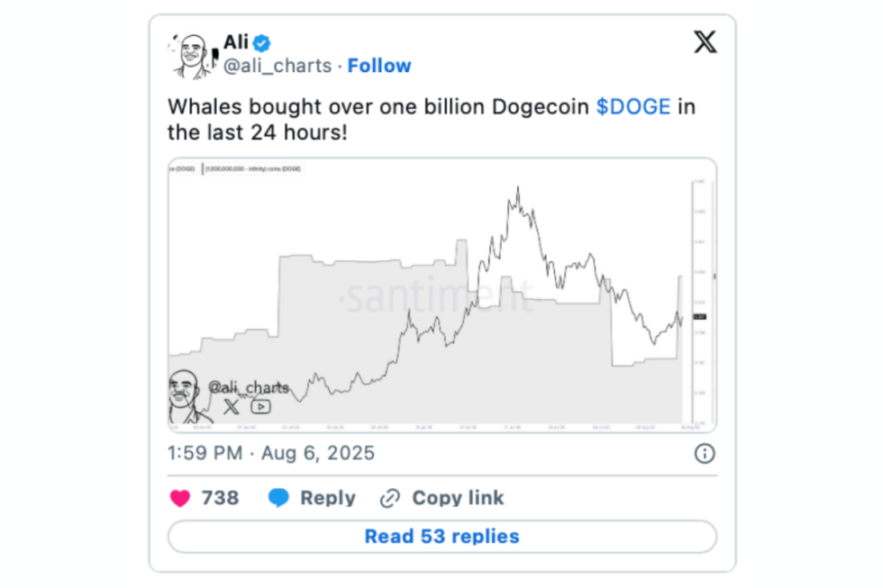Click the 738 likes count

pos(220,498)
